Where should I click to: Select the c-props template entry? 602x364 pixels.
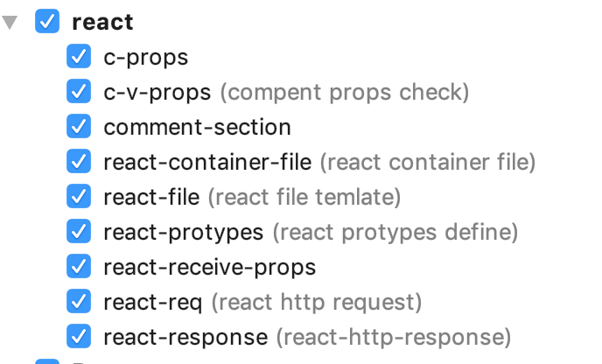[x=146, y=58]
